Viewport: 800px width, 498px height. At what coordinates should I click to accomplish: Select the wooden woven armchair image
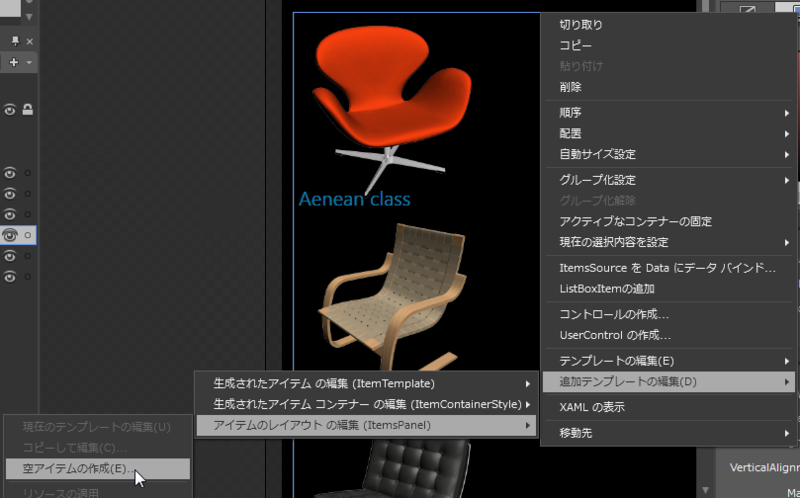[x=393, y=297]
